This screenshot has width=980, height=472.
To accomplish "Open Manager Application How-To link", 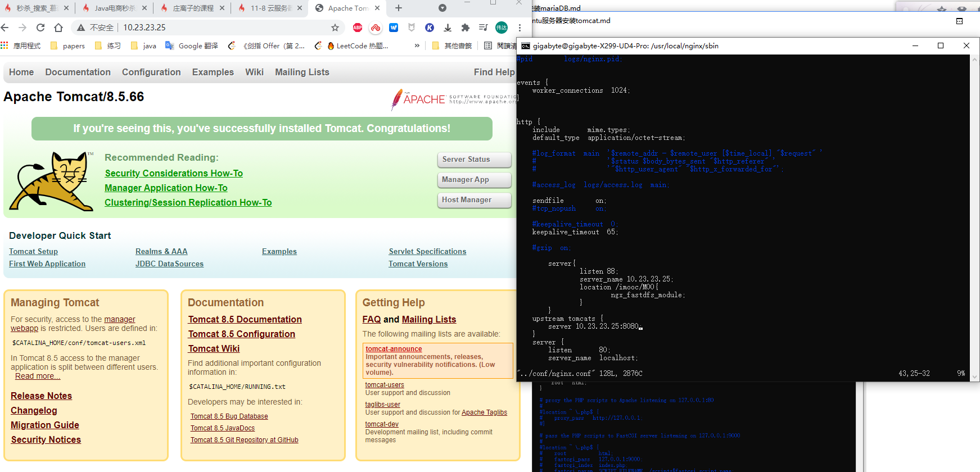I will (x=166, y=188).
